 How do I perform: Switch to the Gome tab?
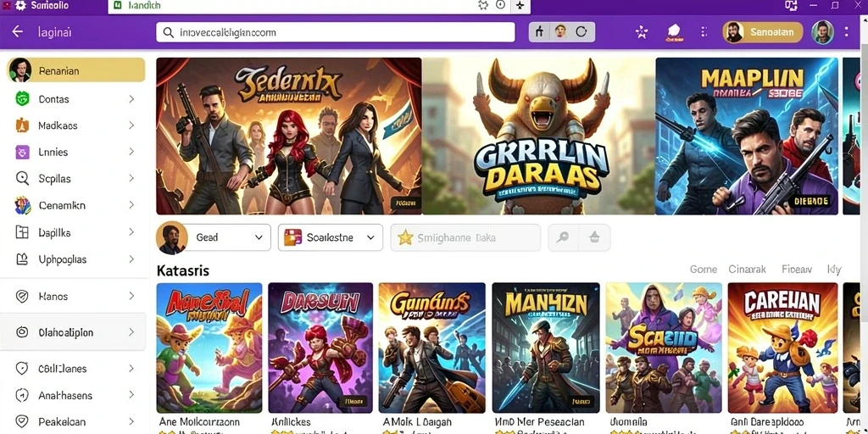(x=704, y=270)
